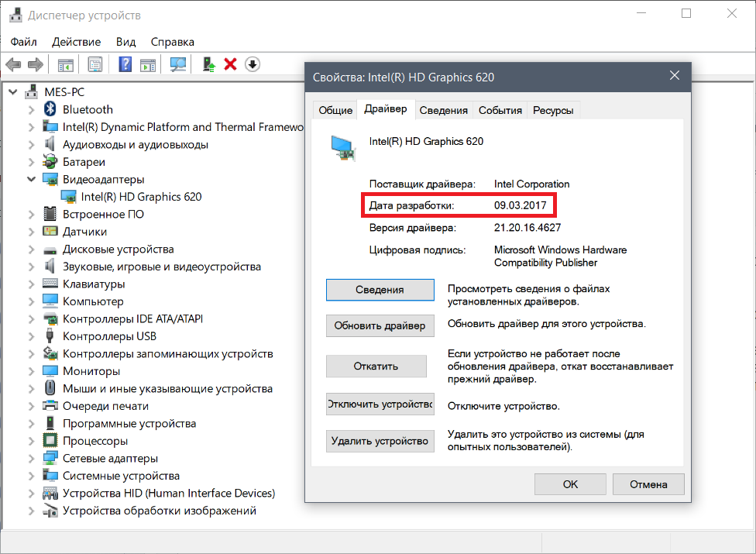This screenshot has height=554, width=756.
Task: Click the Обновить драйвер button
Action: tap(380, 325)
